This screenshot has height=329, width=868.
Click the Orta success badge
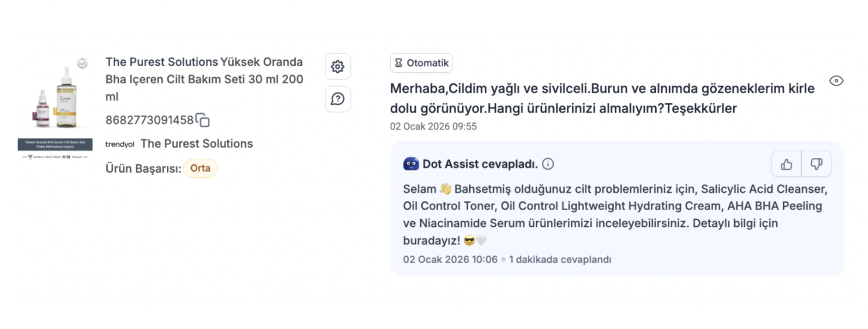[200, 169]
